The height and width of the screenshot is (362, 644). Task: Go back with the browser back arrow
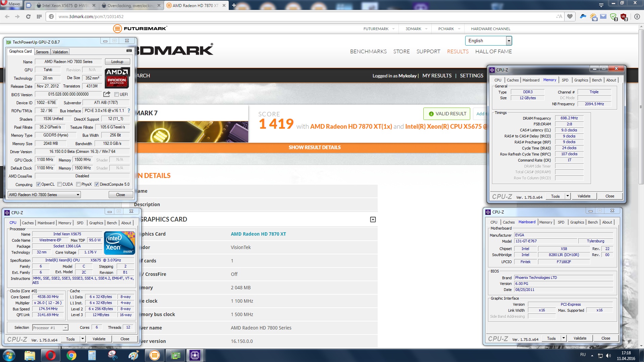(7, 16)
